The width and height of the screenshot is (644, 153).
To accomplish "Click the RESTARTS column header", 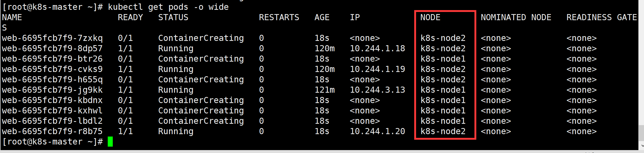I will 279,18.
